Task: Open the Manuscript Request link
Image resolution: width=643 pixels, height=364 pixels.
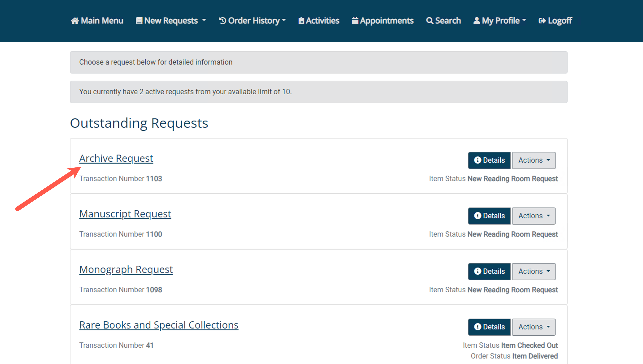Action: (125, 214)
